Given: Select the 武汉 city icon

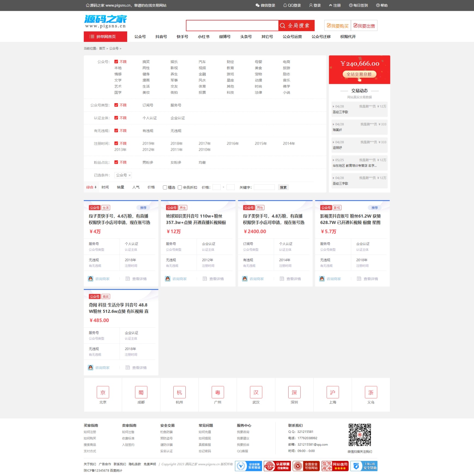Looking at the screenshot, I should (256, 392).
